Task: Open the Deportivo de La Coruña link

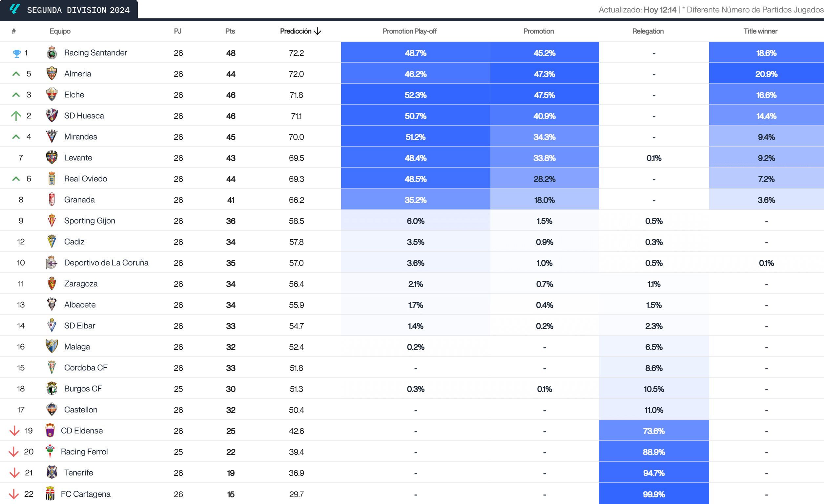Action: [106, 263]
